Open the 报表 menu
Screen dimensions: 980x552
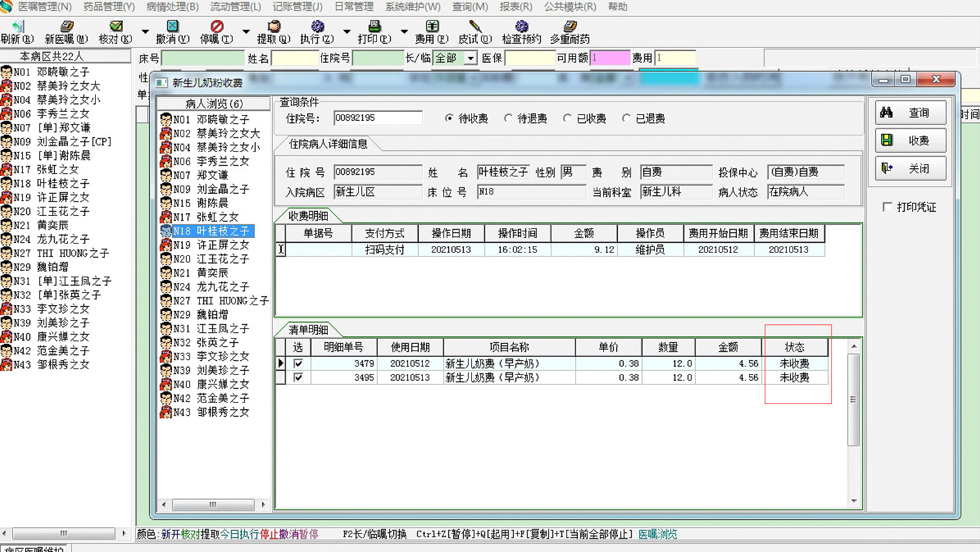515,6
